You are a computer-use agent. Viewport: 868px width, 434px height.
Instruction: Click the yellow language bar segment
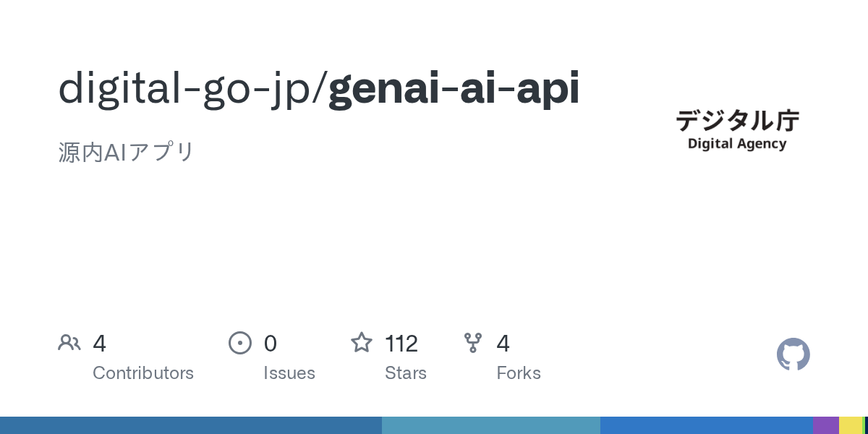(x=850, y=425)
